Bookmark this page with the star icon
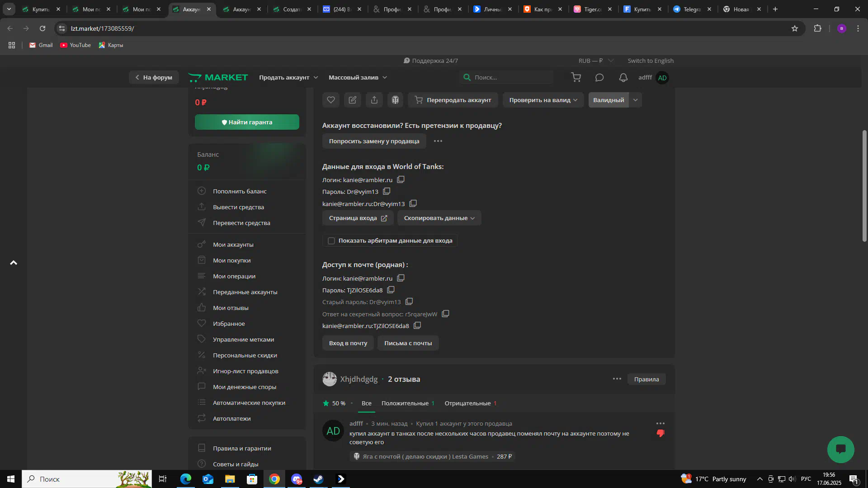This screenshot has height=488, width=868. [795, 28]
